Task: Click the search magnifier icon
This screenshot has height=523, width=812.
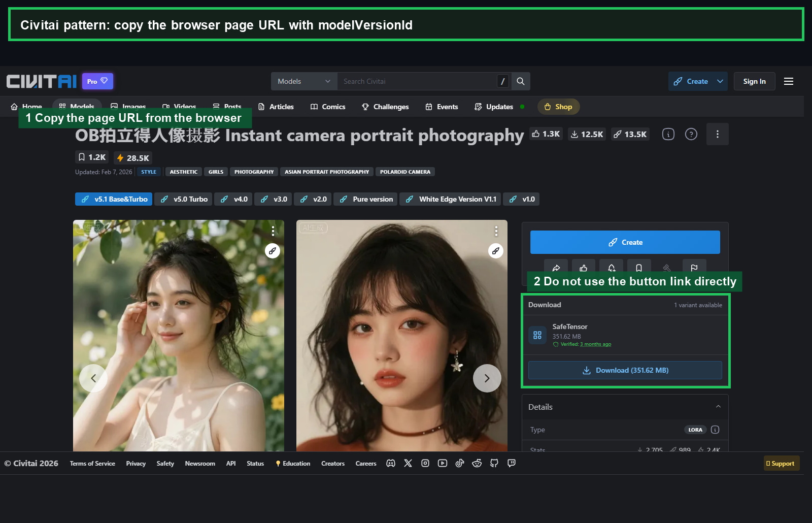Action: (521, 81)
